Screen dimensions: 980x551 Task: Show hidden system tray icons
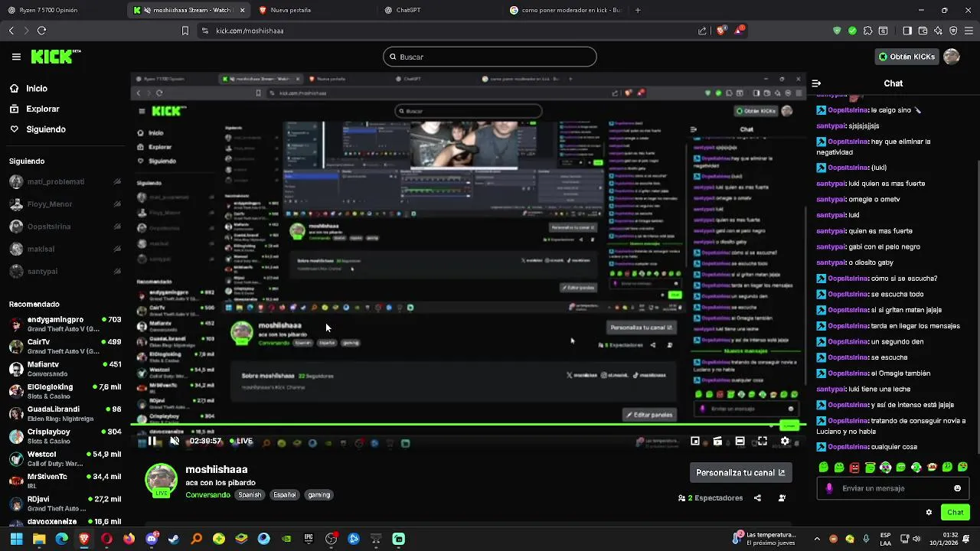coord(816,539)
